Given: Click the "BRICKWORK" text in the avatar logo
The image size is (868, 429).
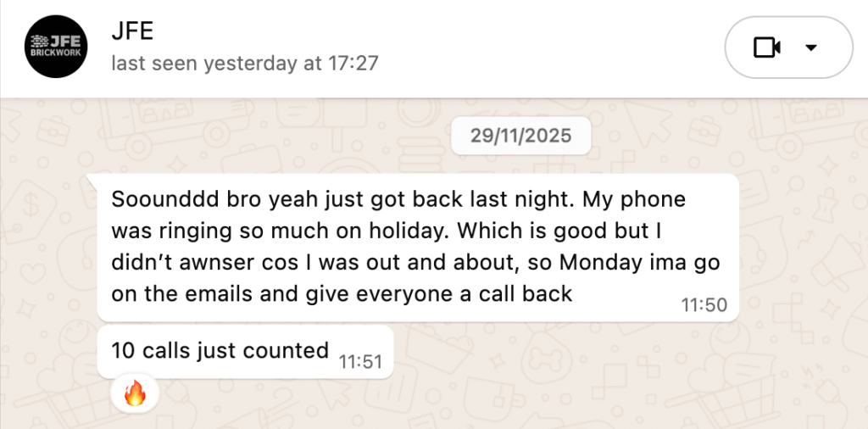Looking at the screenshot, I should tap(56, 53).
